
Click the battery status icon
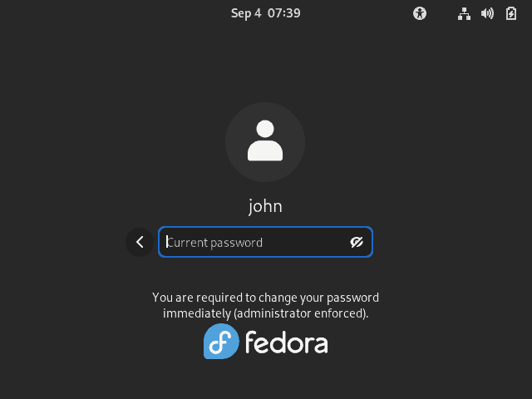click(x=510, y=13)
